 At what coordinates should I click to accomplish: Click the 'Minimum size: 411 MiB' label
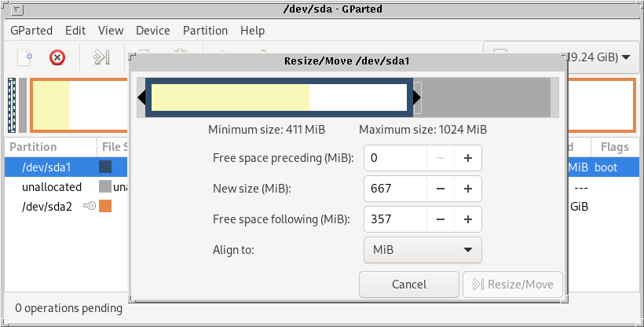pos(266,130)
